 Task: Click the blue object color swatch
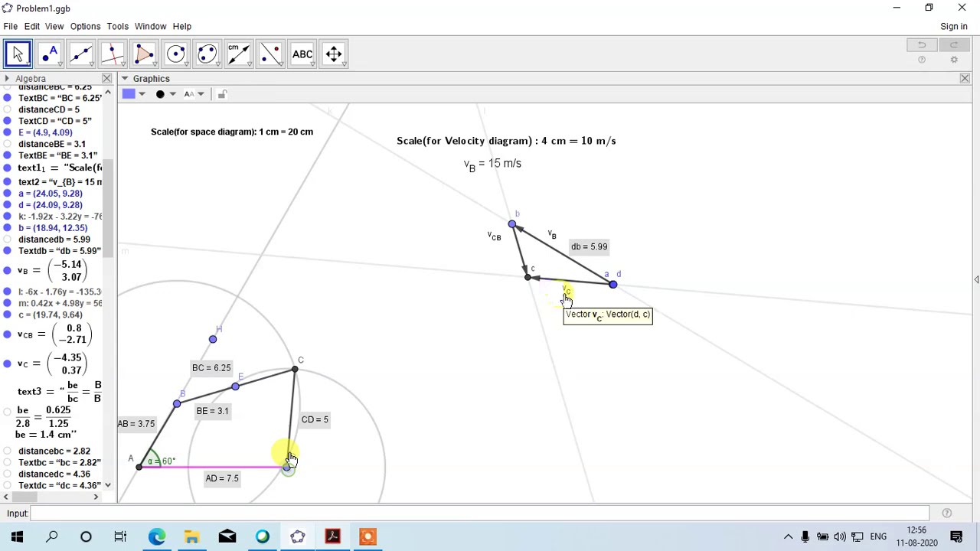tap(129, 94)
